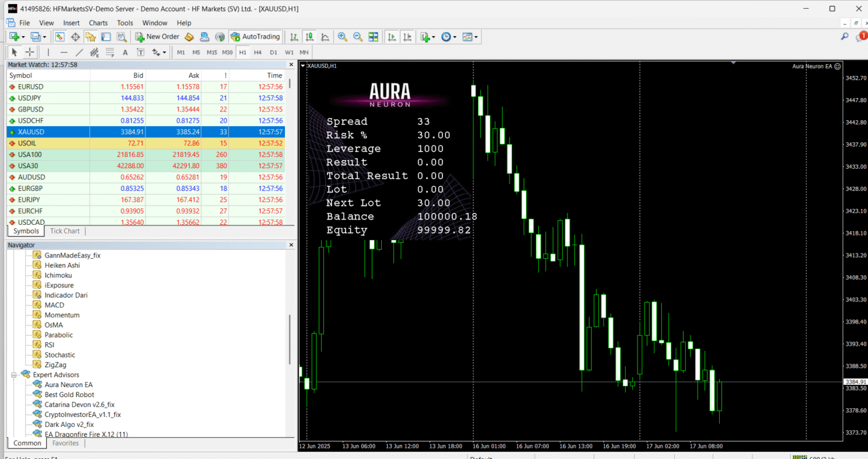Open the Profiles toolbar icon
This screenshot has width=868, height=459.
(35, 37)
